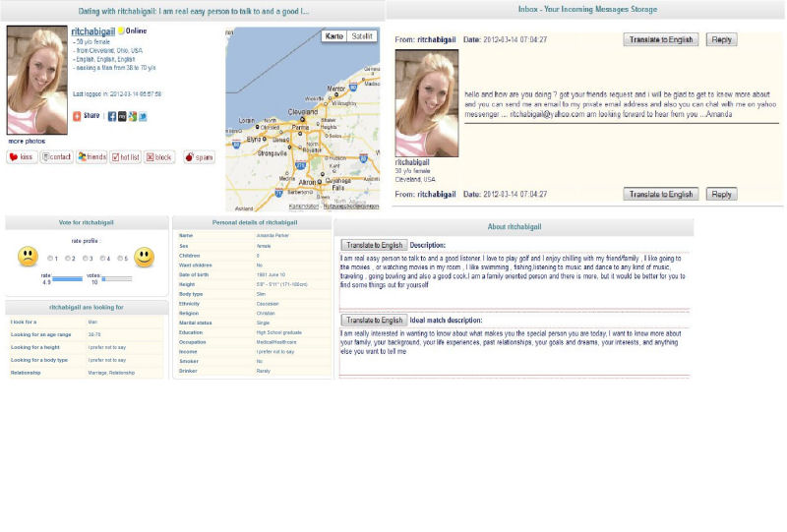
Task: Click the 'Drinker' row label
Action: [188, 371]
